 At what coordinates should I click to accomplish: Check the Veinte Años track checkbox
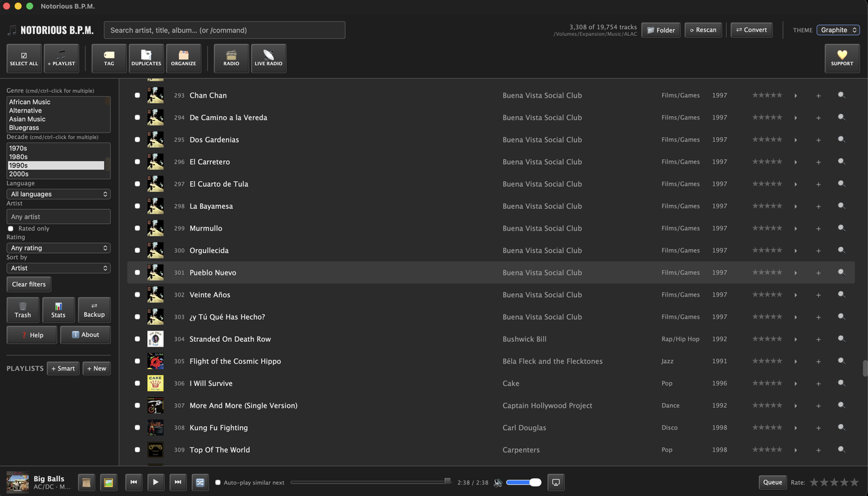click(137, 295)
